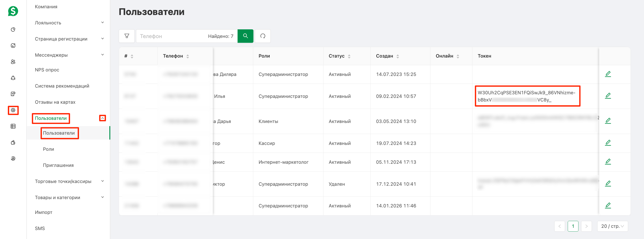This screenshot has height=239, width=644.
Task: Click the table grid sidebar icon
Action: pos(13,126)
